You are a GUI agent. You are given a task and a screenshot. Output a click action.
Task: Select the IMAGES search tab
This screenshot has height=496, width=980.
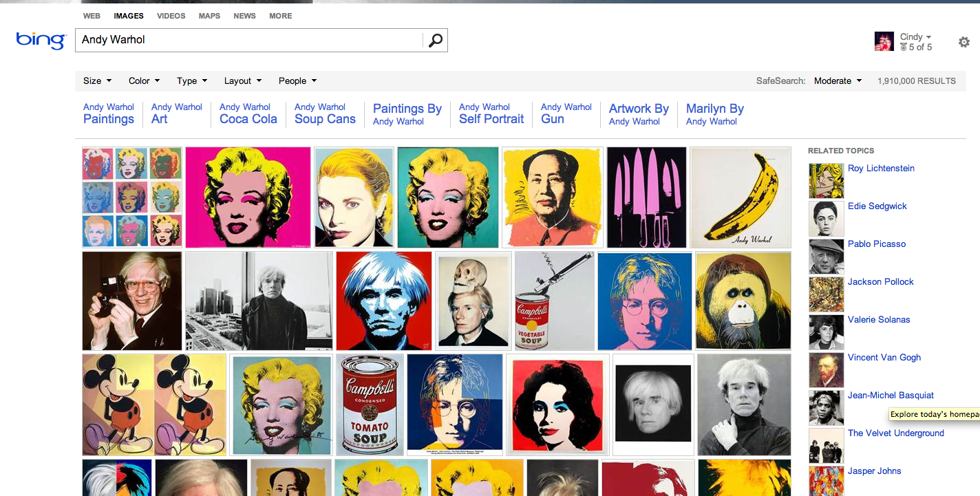click(129, 16)
